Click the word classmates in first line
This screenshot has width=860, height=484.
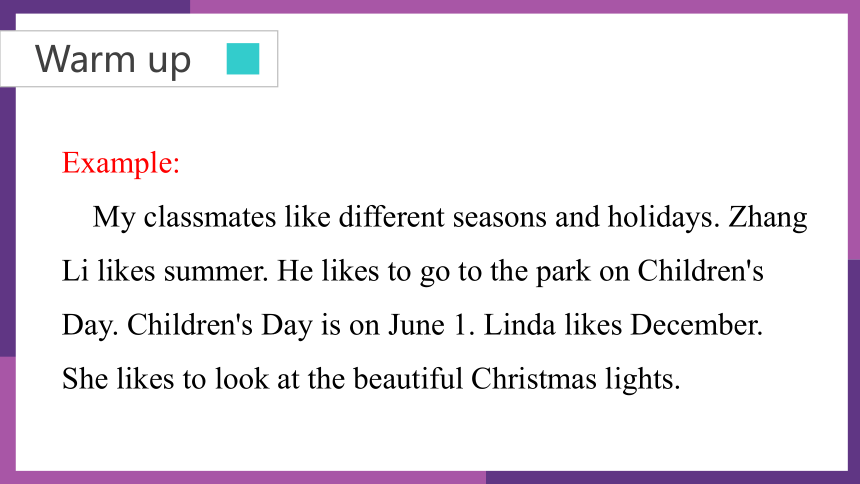click(x=210, y=216)
